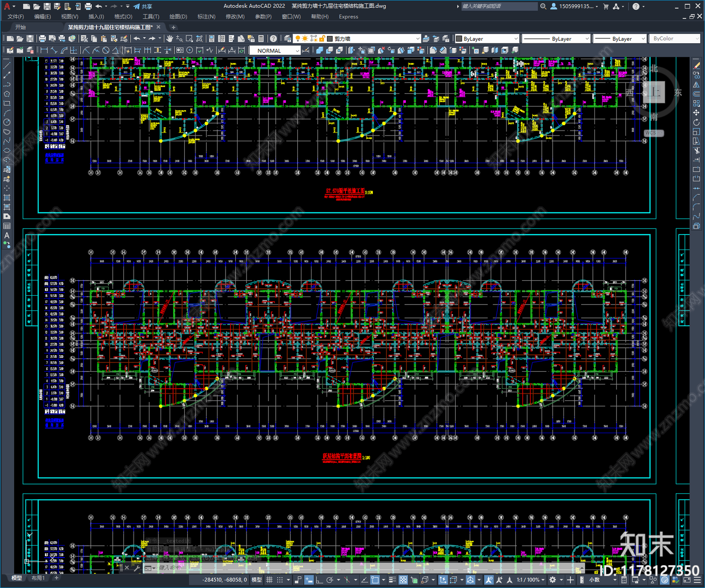Select the Multiline Text A tool
This screenshot has width=705, height=588.
tap(7, 235)
